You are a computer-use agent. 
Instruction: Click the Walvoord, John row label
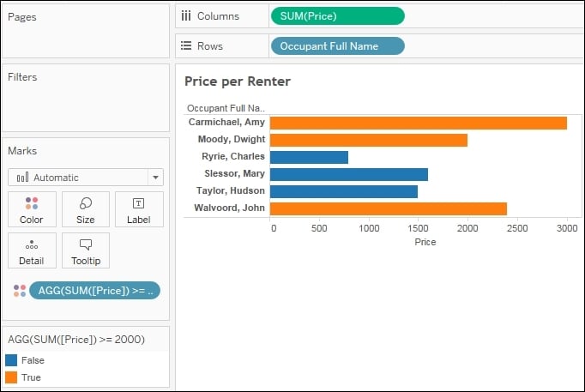(229, 208)
